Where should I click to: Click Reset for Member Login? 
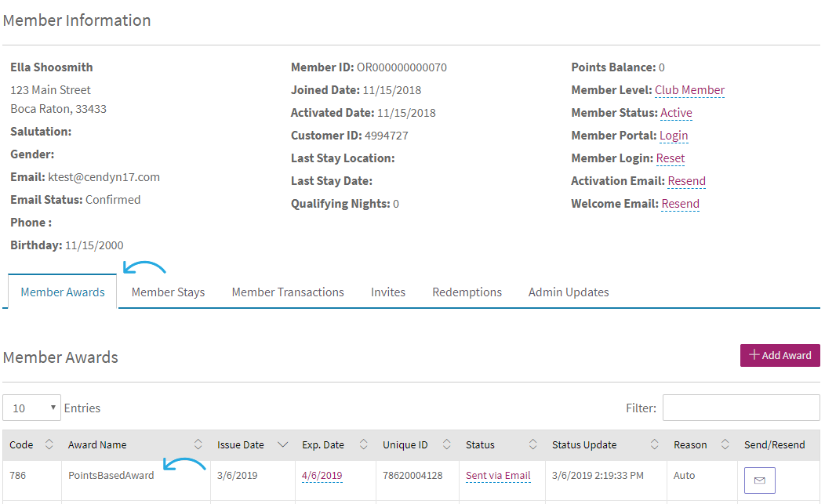click(x=671, y=158)
